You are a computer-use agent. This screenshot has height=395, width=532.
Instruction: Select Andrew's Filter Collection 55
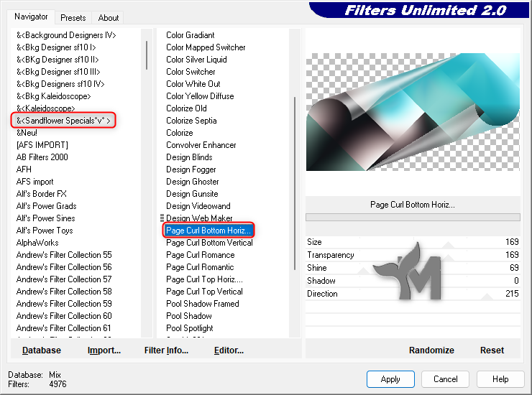click(64, 255)
